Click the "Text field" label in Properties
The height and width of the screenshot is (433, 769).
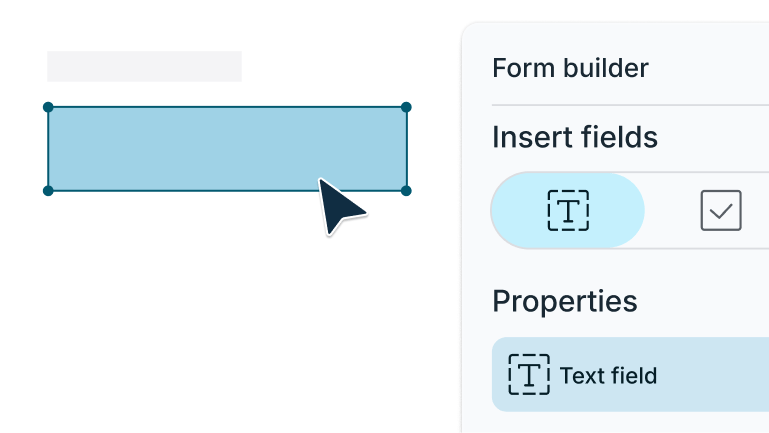click(x=608, y=376)
